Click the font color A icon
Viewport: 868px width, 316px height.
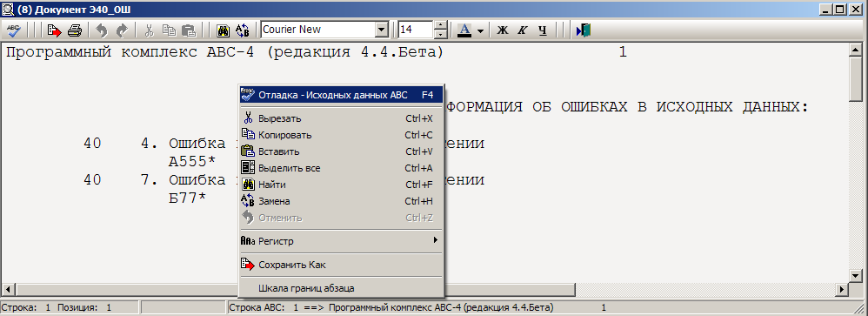464,30
